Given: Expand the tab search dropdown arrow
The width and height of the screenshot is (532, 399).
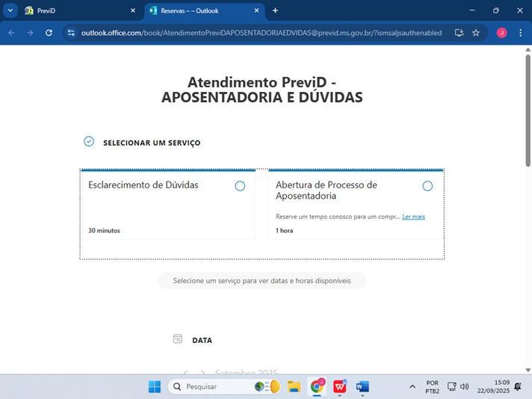Looking at the screenshot, I should pyautogui.click(x=10, y=10).
